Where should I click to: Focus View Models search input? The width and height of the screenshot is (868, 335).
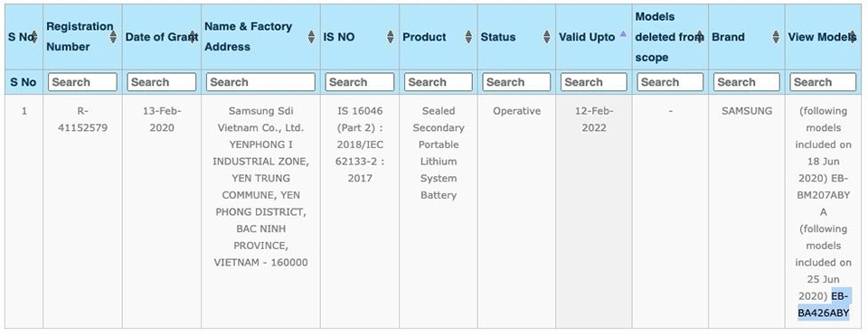click(823, 82)
